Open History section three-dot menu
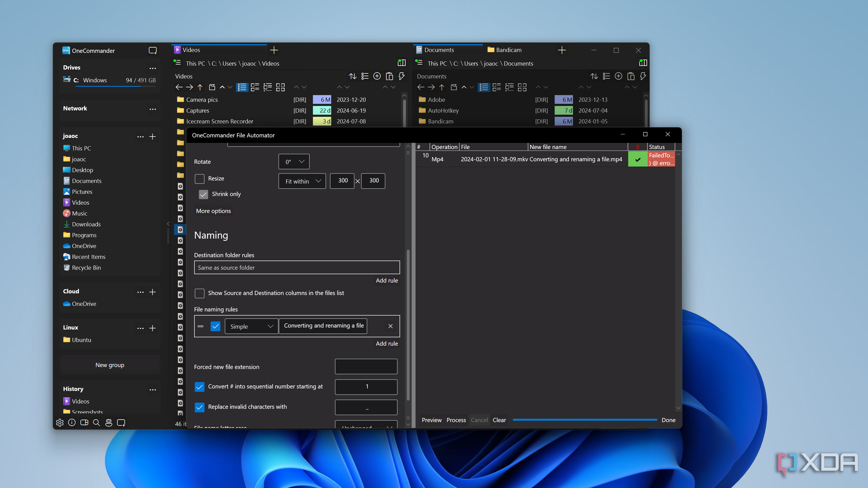Screen dimensions: 868x488 tap(153, 390)
